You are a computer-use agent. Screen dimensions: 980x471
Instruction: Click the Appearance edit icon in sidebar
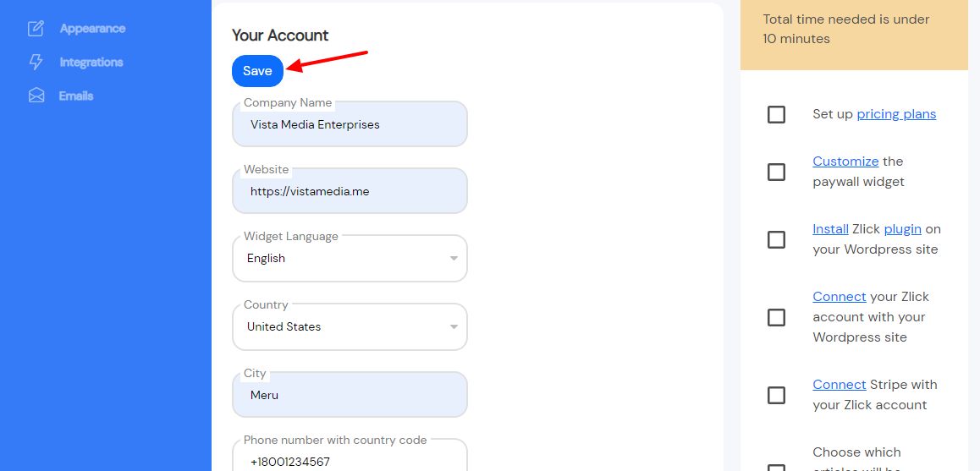(36, 29)
